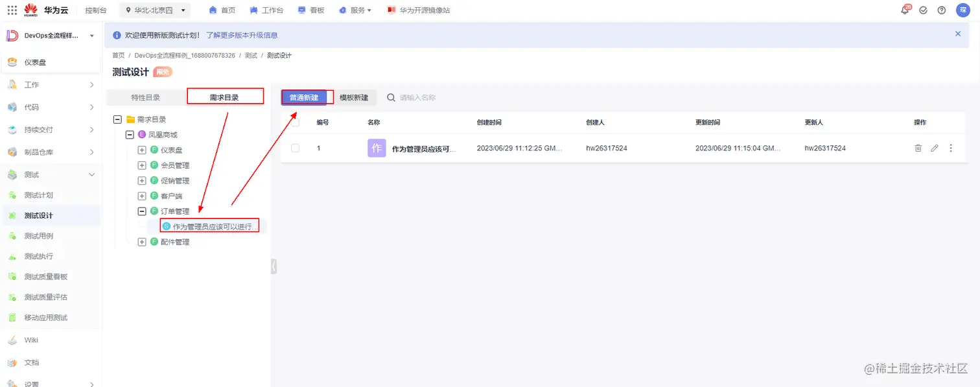Tick the select-all header checkbox
Image resolution: width=980 pixels, height=387 pixels.
[295, 122]
